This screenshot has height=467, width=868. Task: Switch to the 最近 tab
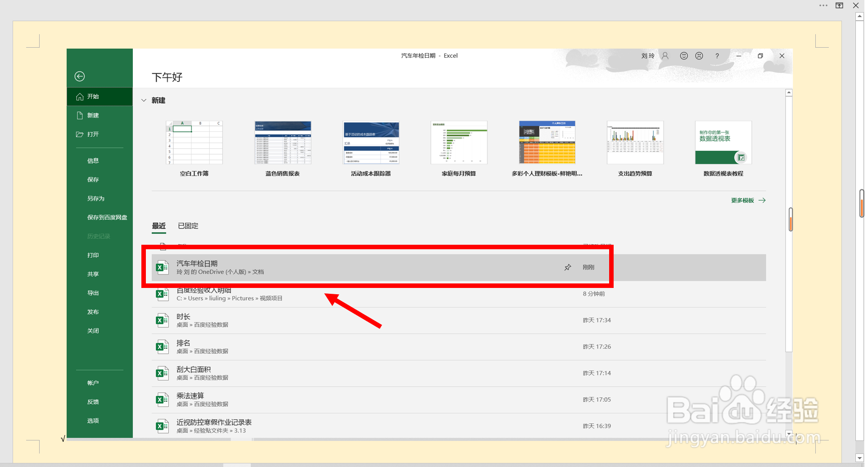coord(159,226)
